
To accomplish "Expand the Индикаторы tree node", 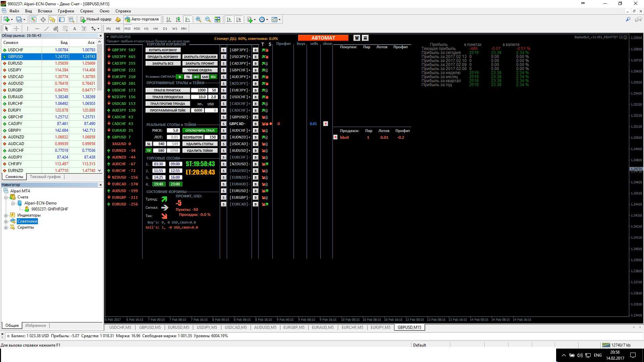I will coord(6,215).
